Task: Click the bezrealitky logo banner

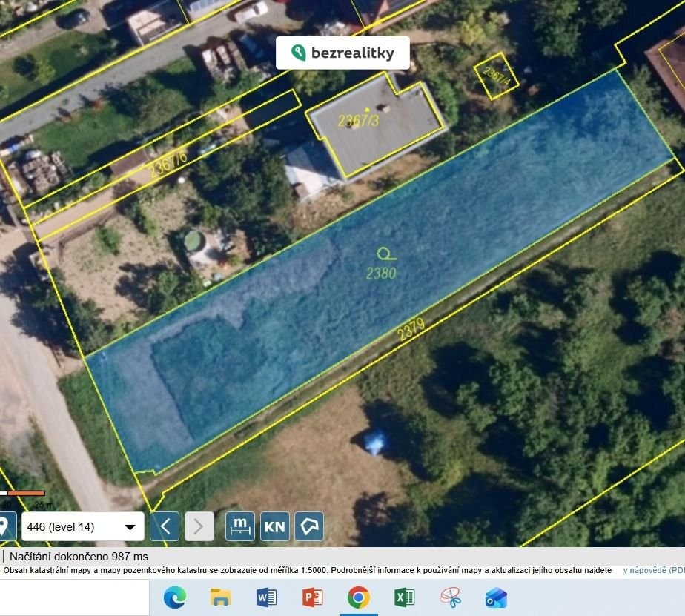Action: 342,53
